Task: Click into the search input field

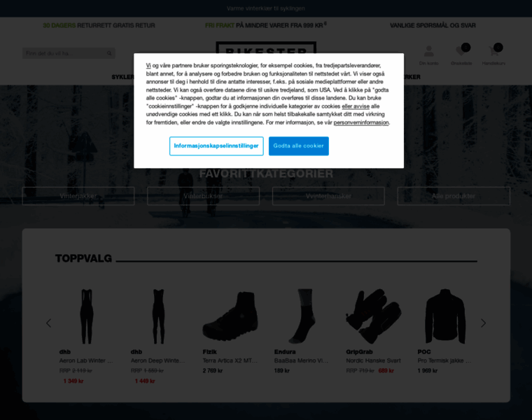Action: point(64,53)
